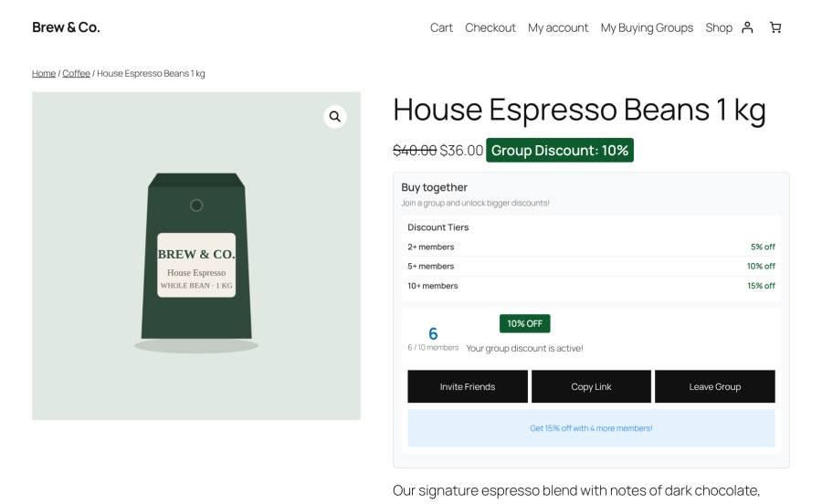
Task: Click the 'House Espresso Beans 1 kg' title
Action: 579,110
